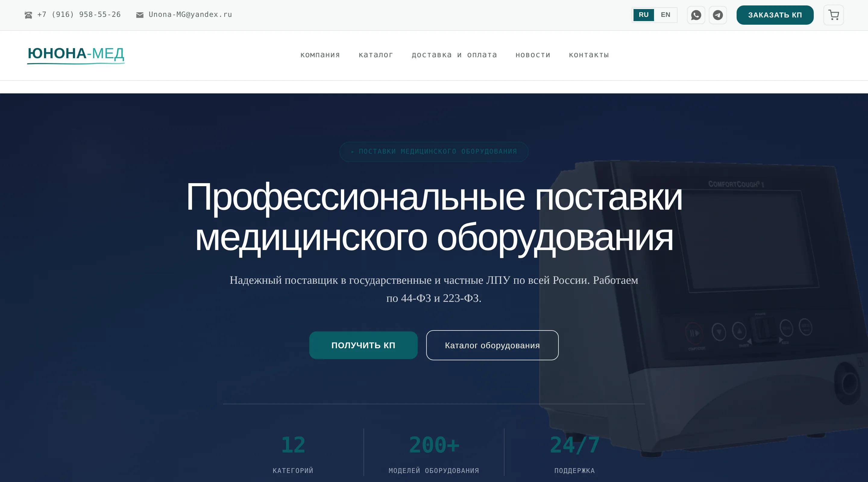Image resolution: width=868 pixels, height=482 pixels.
Task: Open the контакты menu item
Action: pyautogui.click(x=589, y=55)
